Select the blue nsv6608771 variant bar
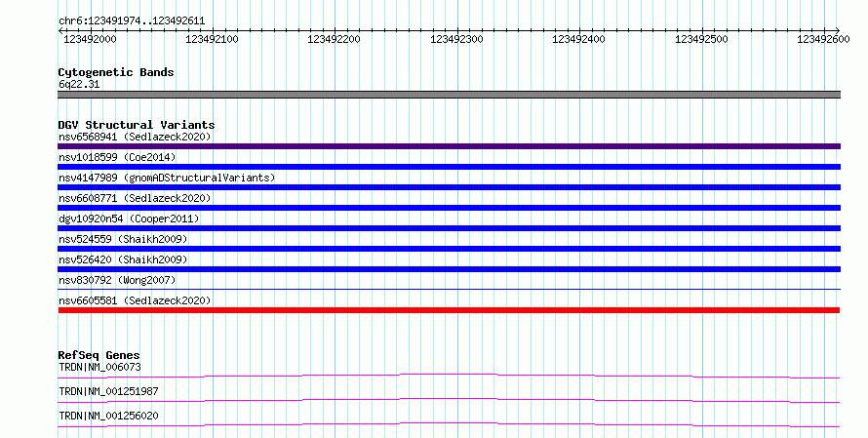This screenshot has width=868, height=438. coord(449,208)
